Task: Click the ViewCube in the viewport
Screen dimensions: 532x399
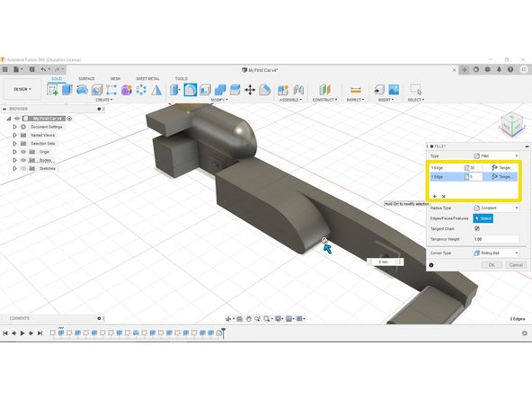Action: [512, 125]
